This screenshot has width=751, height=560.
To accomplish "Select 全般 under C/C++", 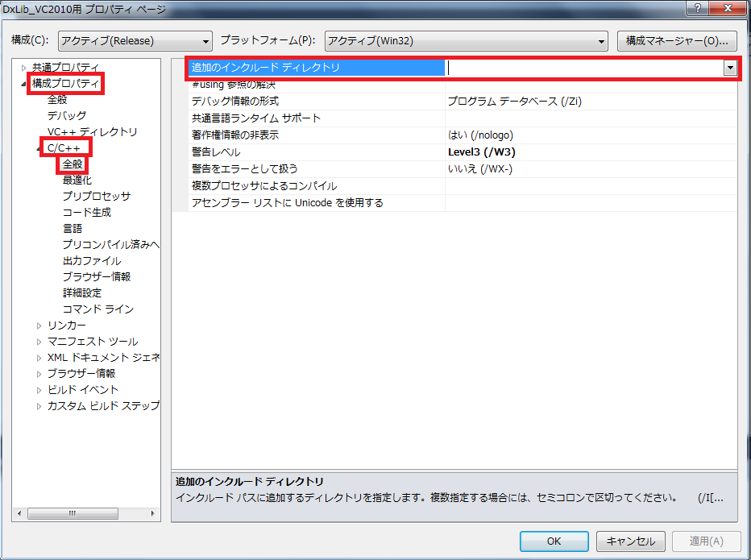I will pyautogui.click(x=73, y=164).
